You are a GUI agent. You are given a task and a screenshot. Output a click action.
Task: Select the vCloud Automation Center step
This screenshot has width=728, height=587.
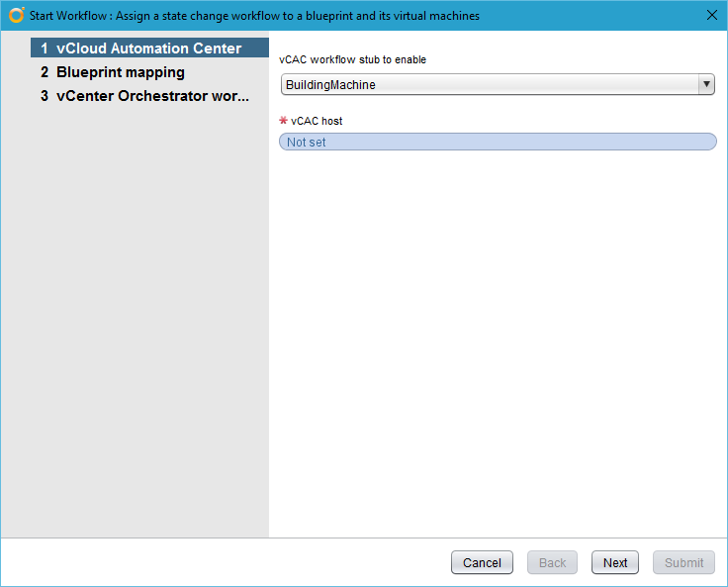pos(148,49)
